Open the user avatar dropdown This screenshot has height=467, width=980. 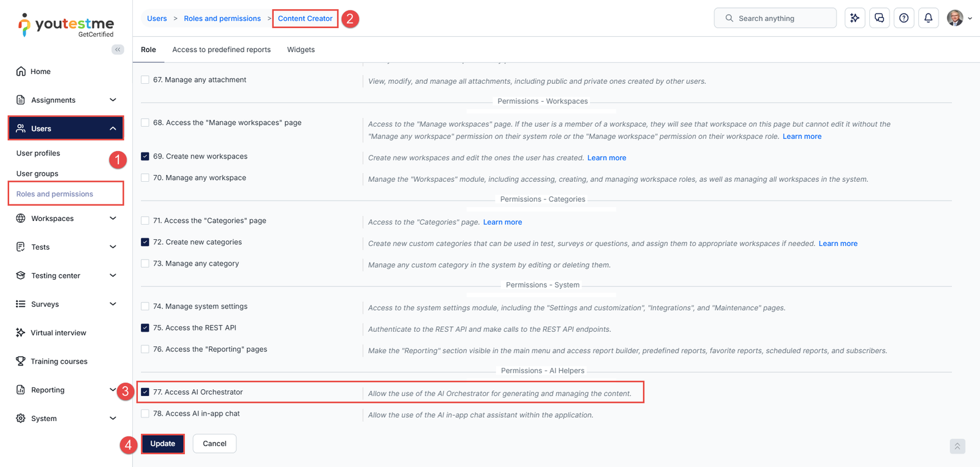pyautogui.click(x=959, y=18)
